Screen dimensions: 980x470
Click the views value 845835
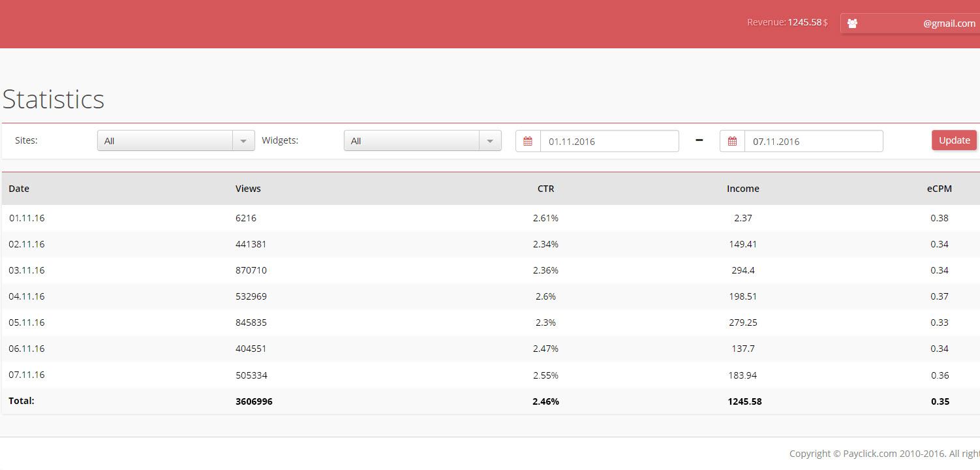[x=251, y=322]
